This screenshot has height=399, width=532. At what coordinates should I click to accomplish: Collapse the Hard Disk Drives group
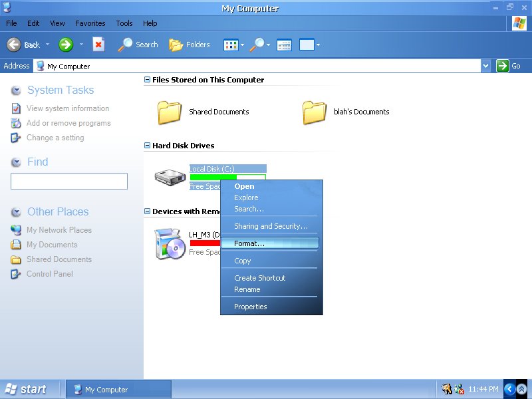(147, 146)
